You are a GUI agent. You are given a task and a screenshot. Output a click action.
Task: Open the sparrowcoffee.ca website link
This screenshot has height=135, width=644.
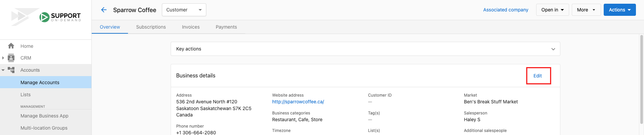click(298, 102)
